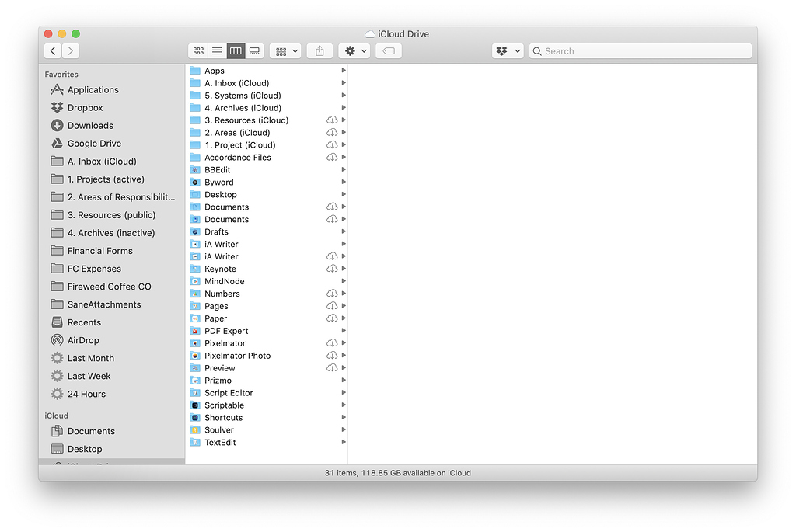Open the item grouping dropdown in the toolbar
This screenshot has height=532, width=796.
285,50
